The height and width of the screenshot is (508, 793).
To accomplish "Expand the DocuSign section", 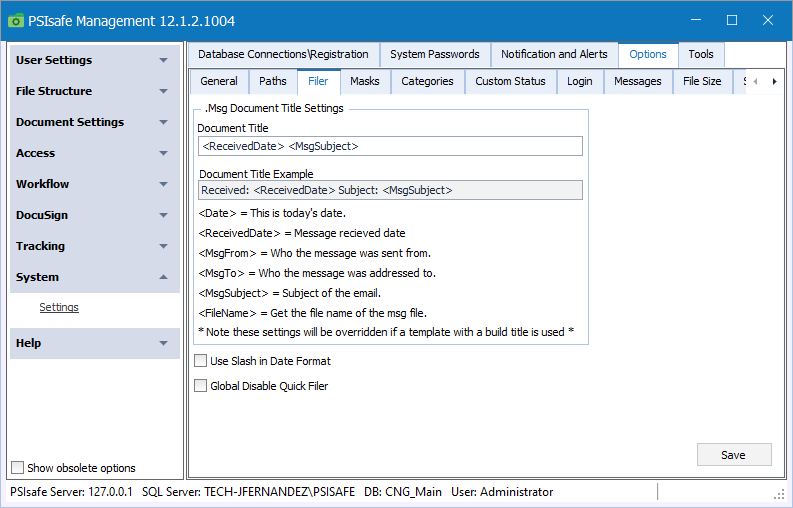I will pos(95,215).
